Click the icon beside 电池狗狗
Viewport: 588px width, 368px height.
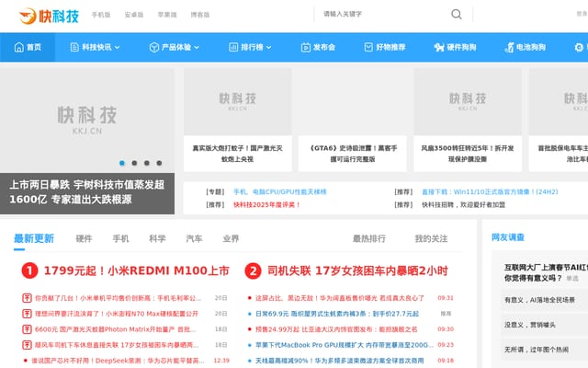point(510,47)
